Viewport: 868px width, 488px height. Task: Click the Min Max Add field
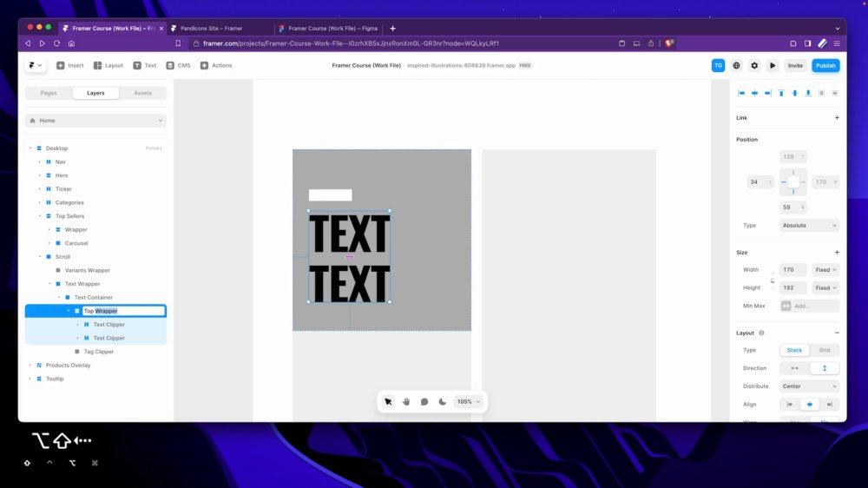coord(809,306)
